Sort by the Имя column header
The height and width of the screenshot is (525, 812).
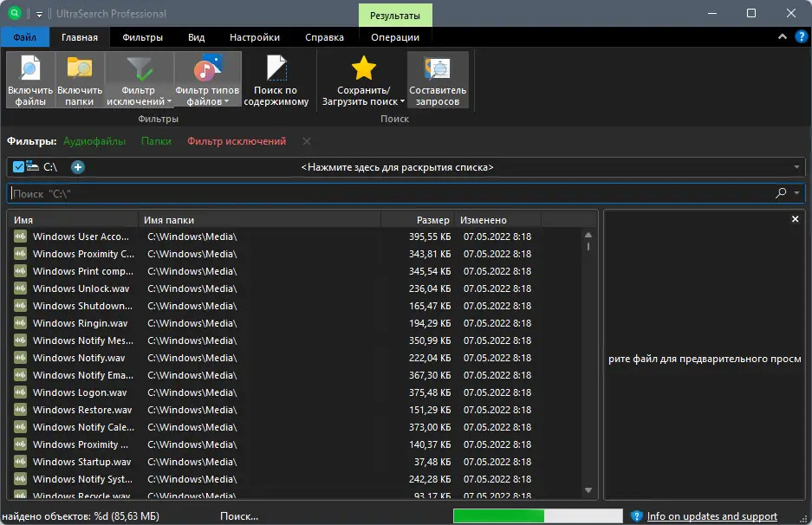tap(74, 220)
